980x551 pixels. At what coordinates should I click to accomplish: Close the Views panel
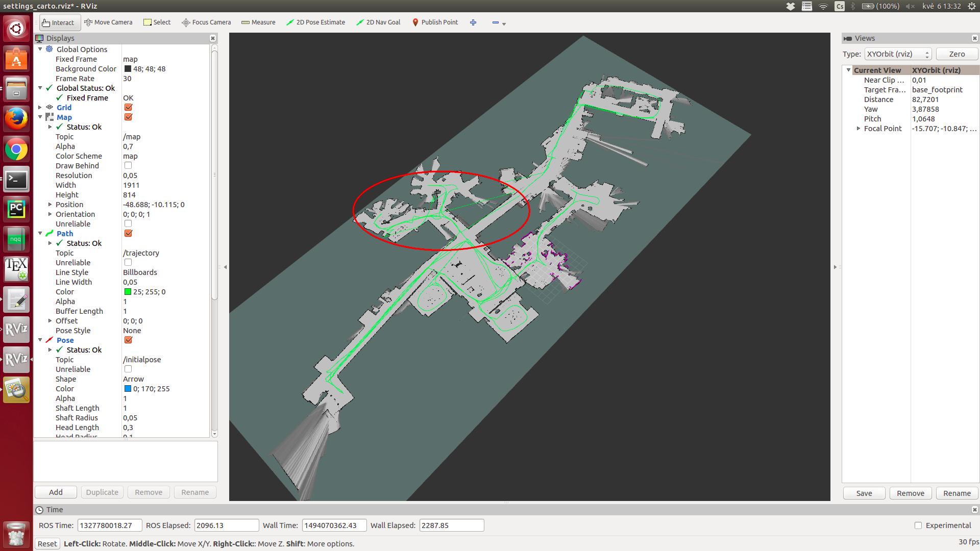974,38
